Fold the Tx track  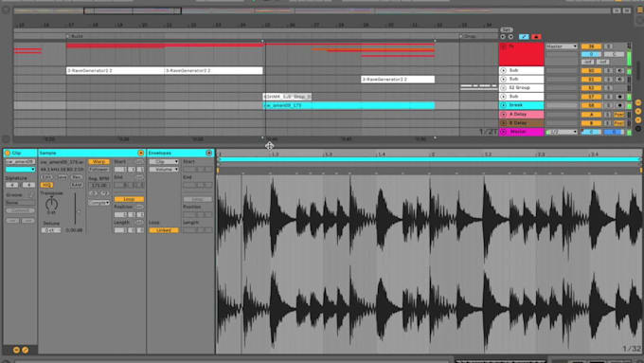pyautogui.click(x=504, y=46)
